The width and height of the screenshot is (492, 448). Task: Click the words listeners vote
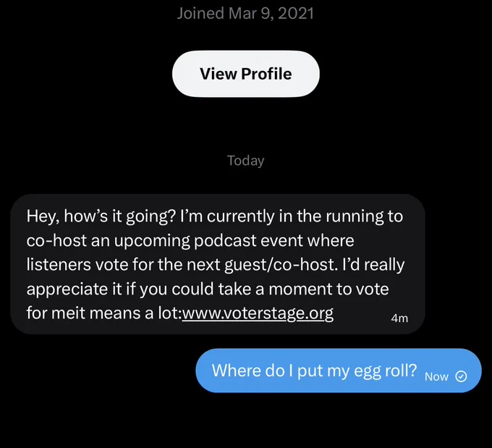point(77,264)
